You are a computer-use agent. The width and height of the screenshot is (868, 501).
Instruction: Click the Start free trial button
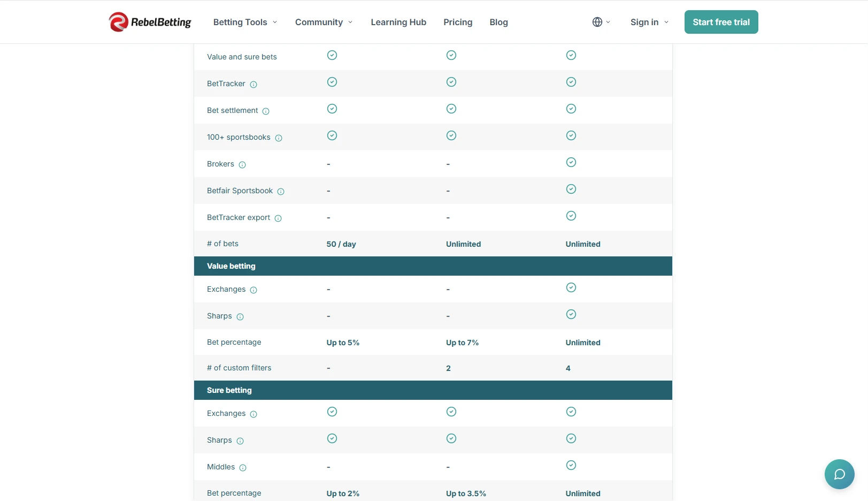click(721, 22)
